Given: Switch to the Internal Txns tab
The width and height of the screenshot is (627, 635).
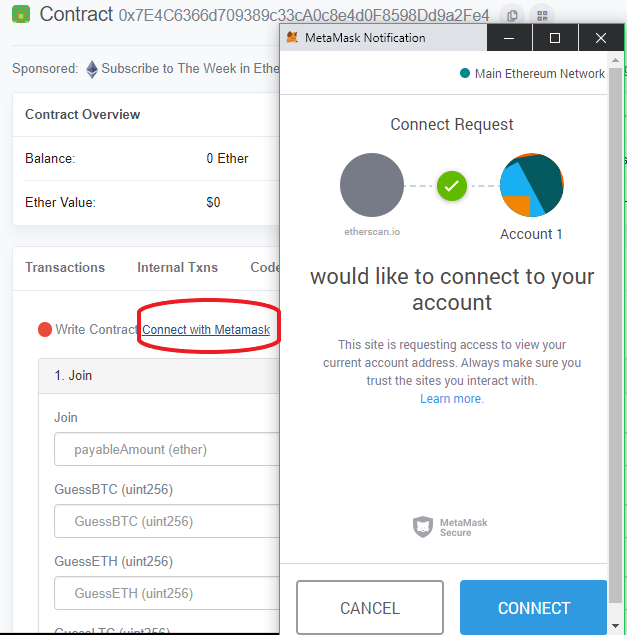Looking at the screenshot, I should coord(177,267).
